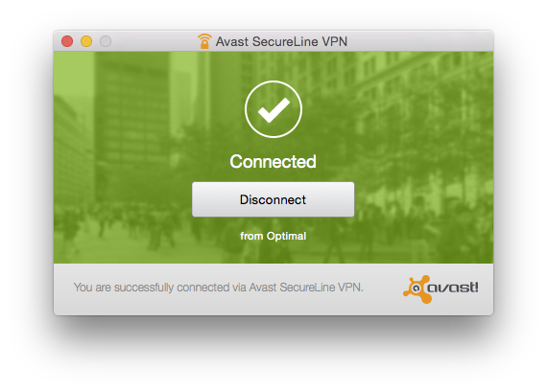Click the 'successfully connected' footer message
This screenshot has width=547, height=392.
[x=219, y=288]
